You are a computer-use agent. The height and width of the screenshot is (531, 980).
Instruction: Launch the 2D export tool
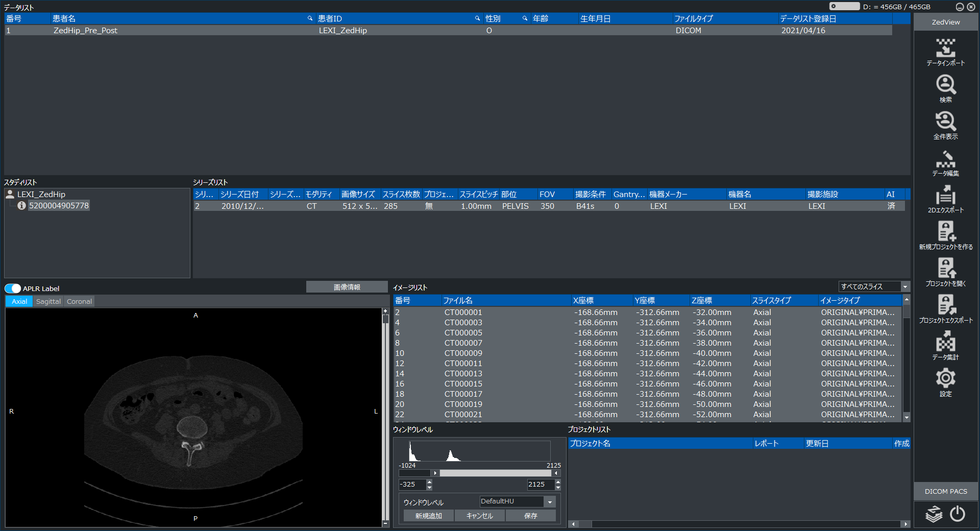[x=945, y=199]
